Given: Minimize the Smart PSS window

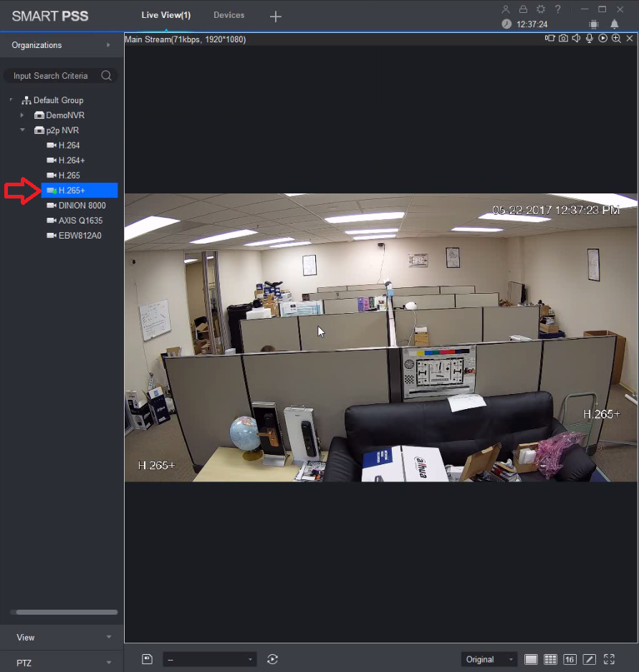Looking at the screenshot, I should tap(585, 9).
